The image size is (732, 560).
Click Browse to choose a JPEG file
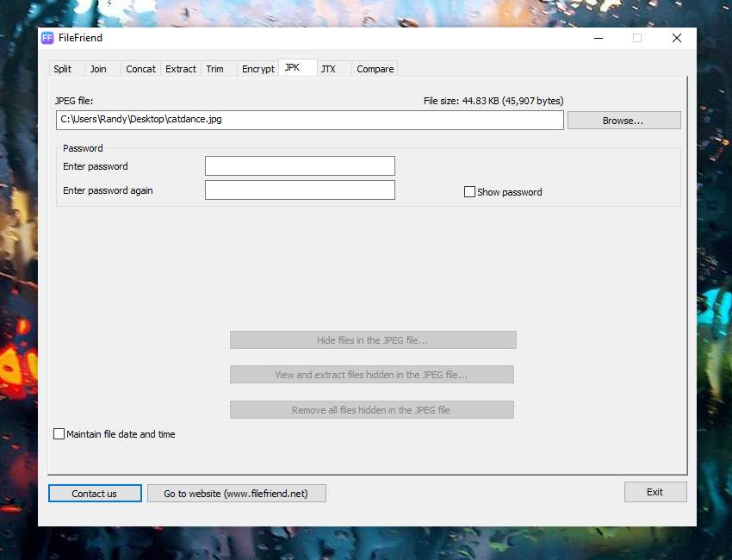[x=623, y=121]
